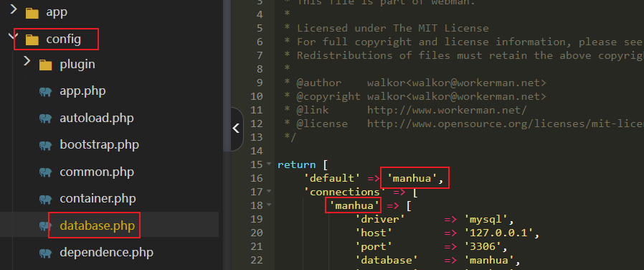The width and height of the screenshot is (644, 270).
Task: Click the PHP elephant icon beside autoload.php
Action: (x=46, y=118)
